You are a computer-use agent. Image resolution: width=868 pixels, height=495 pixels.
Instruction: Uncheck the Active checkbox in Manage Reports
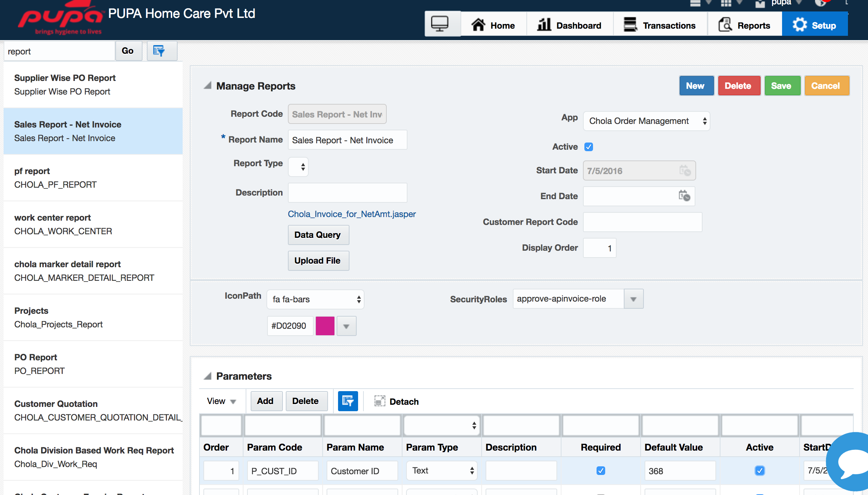589,147
